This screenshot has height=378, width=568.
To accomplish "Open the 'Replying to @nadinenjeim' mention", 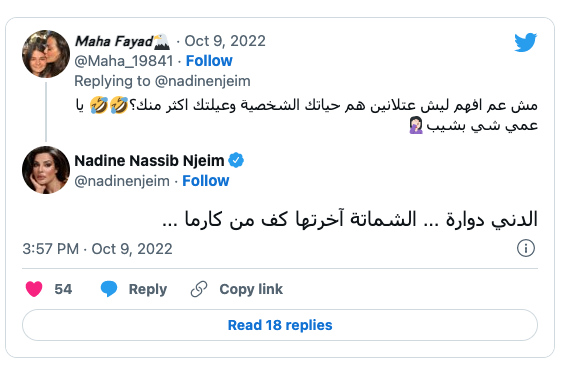I will 202,81.
